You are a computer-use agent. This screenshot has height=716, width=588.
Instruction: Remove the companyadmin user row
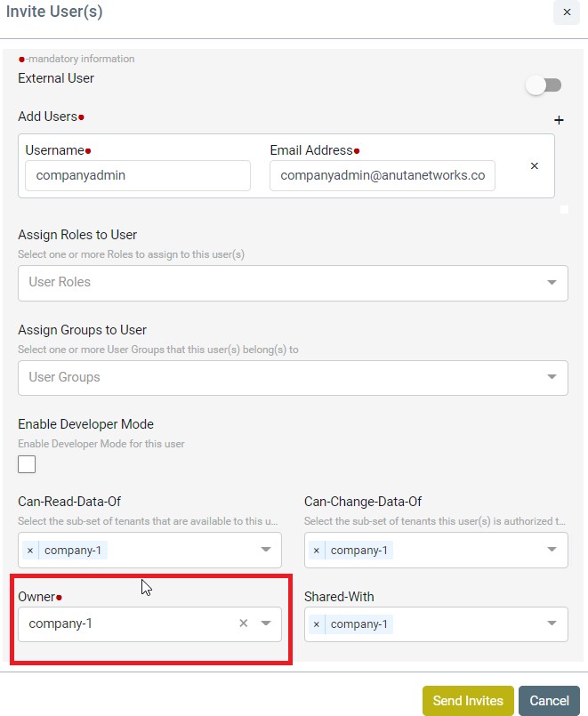[x=534, y=165]
